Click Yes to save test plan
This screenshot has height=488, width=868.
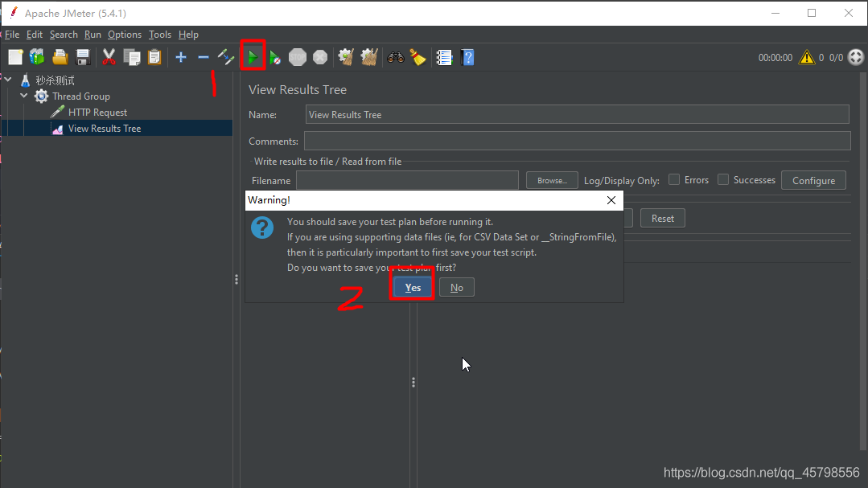click(x=413, y=287)
